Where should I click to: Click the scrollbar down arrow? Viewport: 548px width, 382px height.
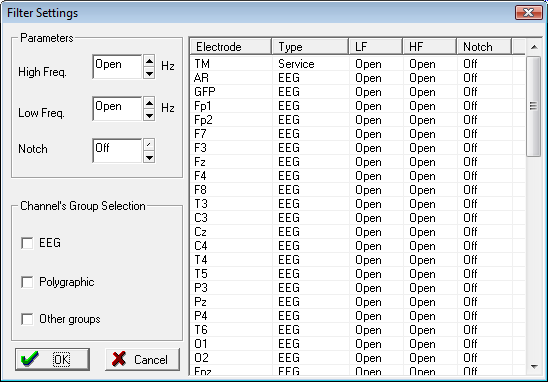(534, 367)
